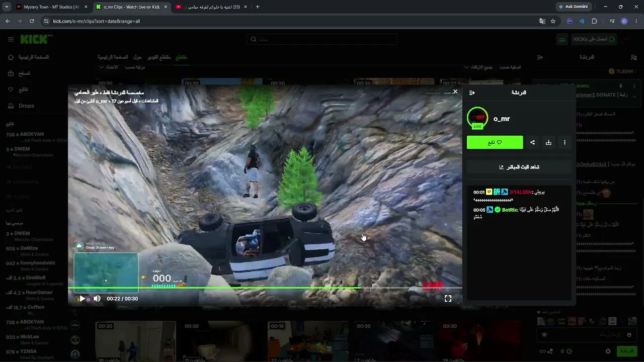Share this clip
Image resolution: width=644 pixels, height=362 pixels.
coord(532,142)
